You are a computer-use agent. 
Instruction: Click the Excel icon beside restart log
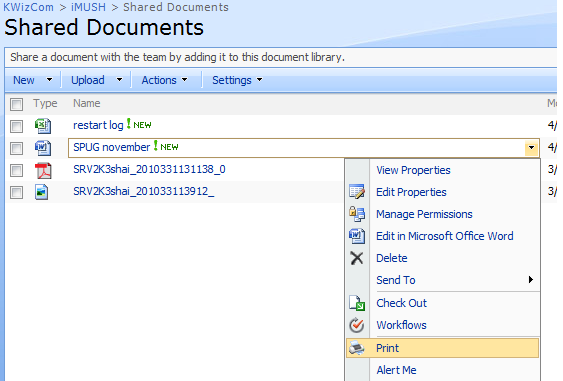click(43, 126)
